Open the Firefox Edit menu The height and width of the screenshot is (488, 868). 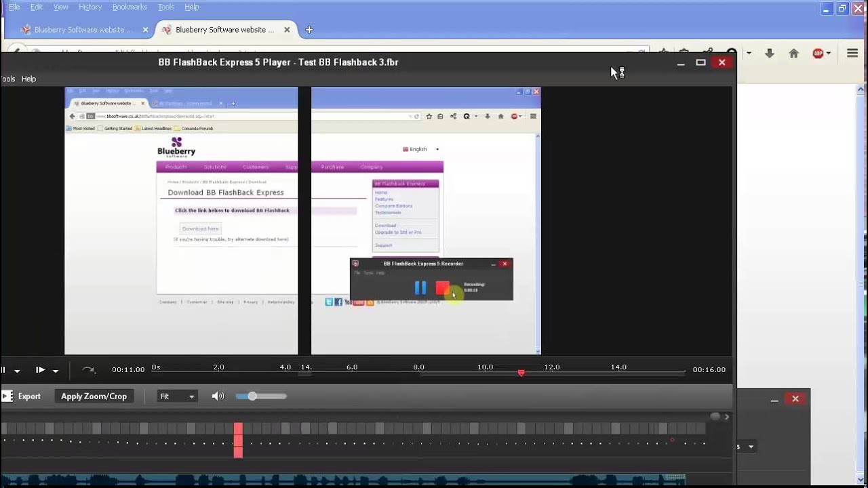(37, 7)
